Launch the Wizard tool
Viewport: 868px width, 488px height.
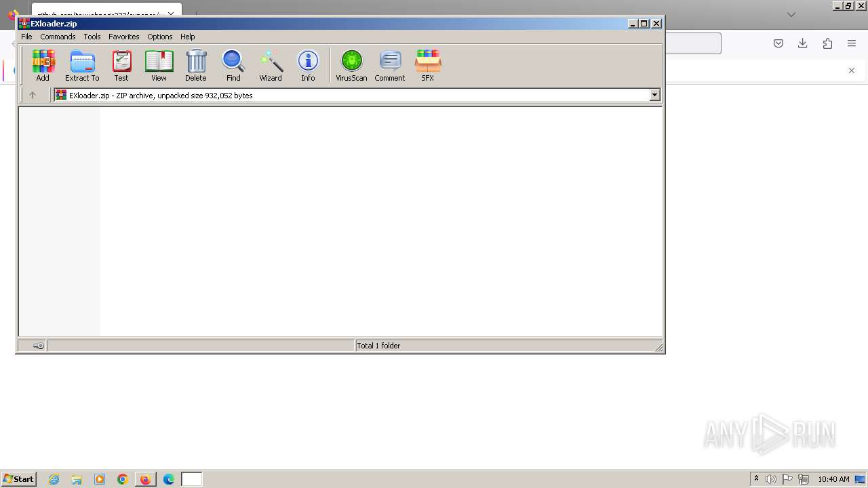coord(271,66)
